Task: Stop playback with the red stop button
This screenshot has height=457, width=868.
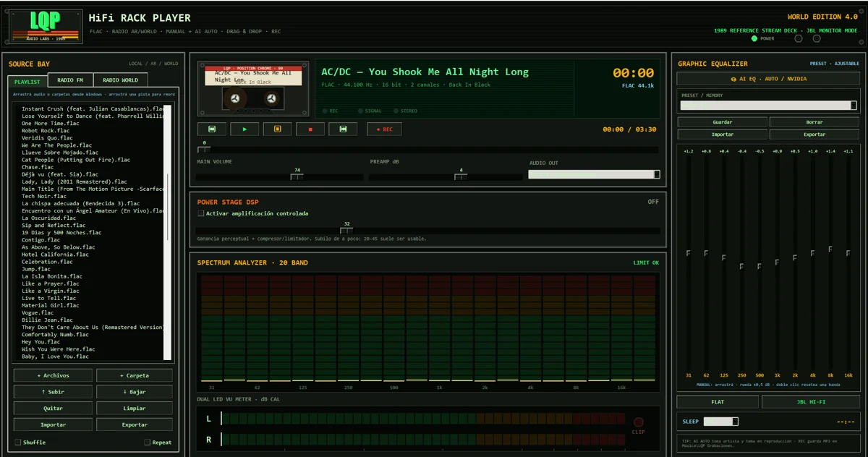Action: point(310,129)
